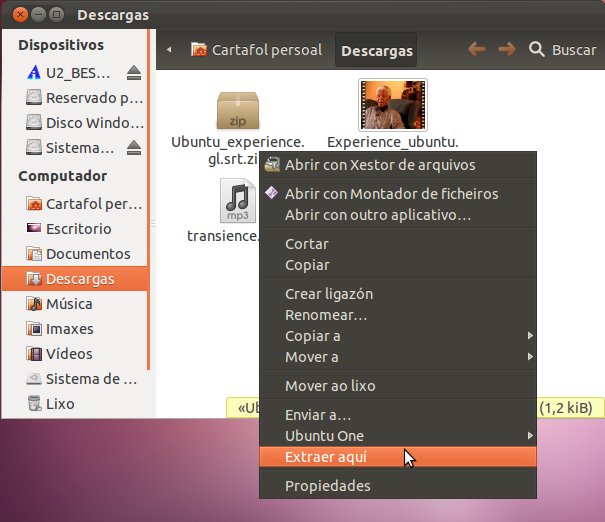Choose Abrir con Montador de ficheiros
This screenshot has width=605, height=522.
coord(398,194)
